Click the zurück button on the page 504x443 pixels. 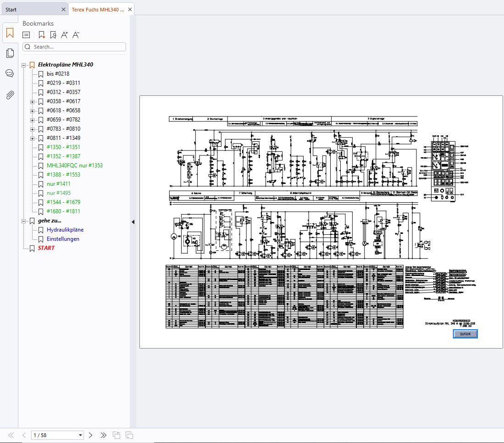pos(465,334)
